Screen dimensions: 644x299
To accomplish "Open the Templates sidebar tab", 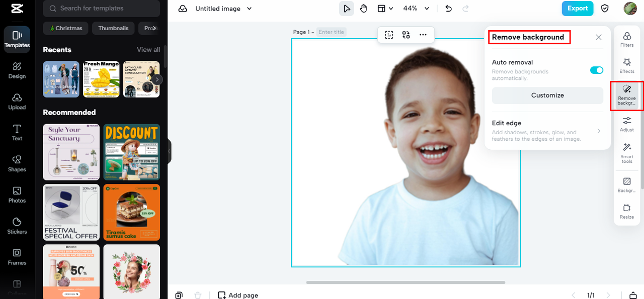I will tap(17, 40).
